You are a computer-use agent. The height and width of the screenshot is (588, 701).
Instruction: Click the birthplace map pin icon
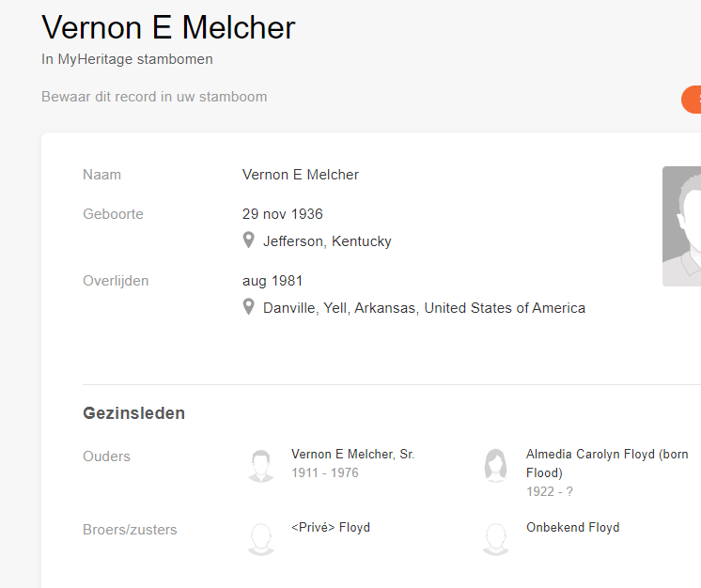click(249, 240)
